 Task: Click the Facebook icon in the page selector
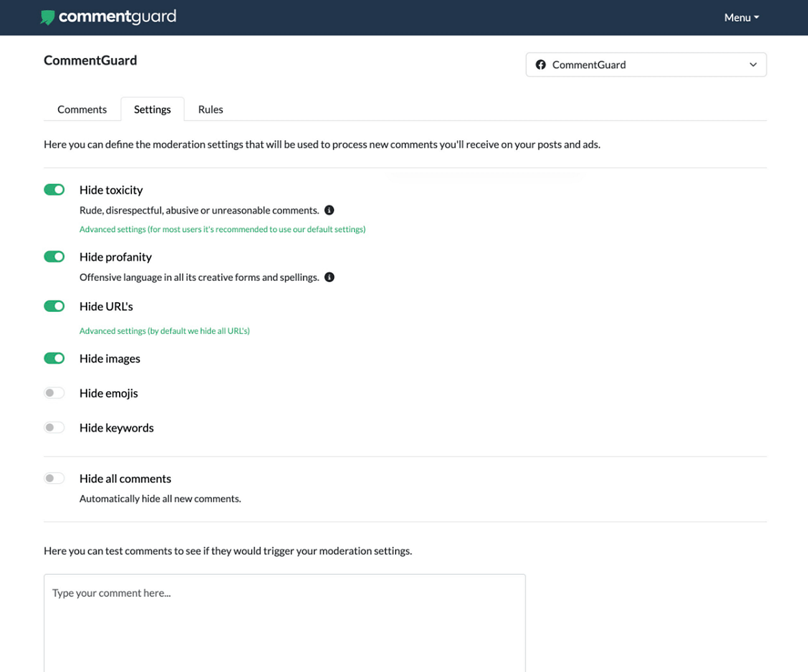(x=540, y=64)
